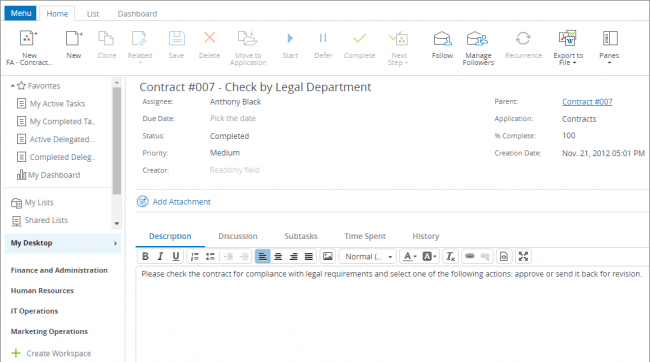650x362 pixels.
Task: Align text right
Action: tap(293, 257)
